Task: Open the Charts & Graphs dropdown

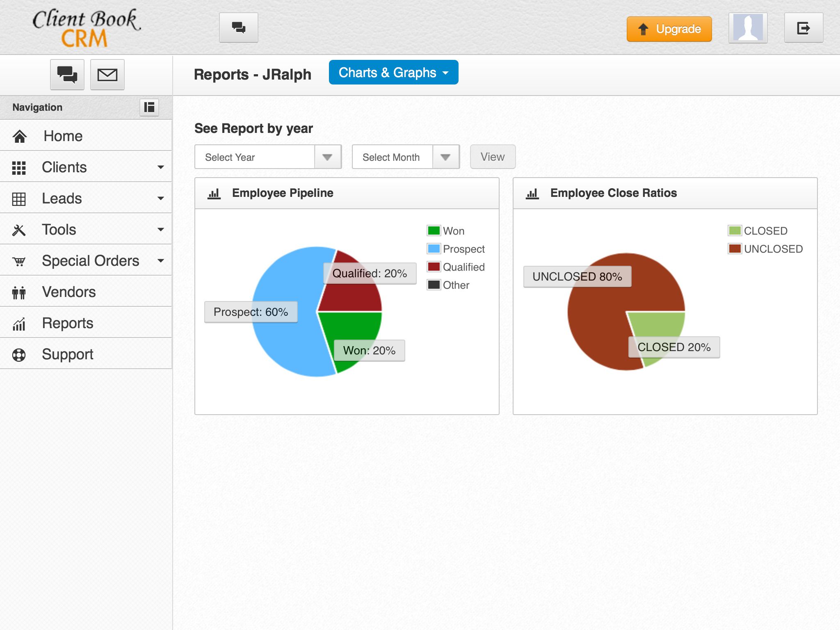Action: click(x=393, y=73)
